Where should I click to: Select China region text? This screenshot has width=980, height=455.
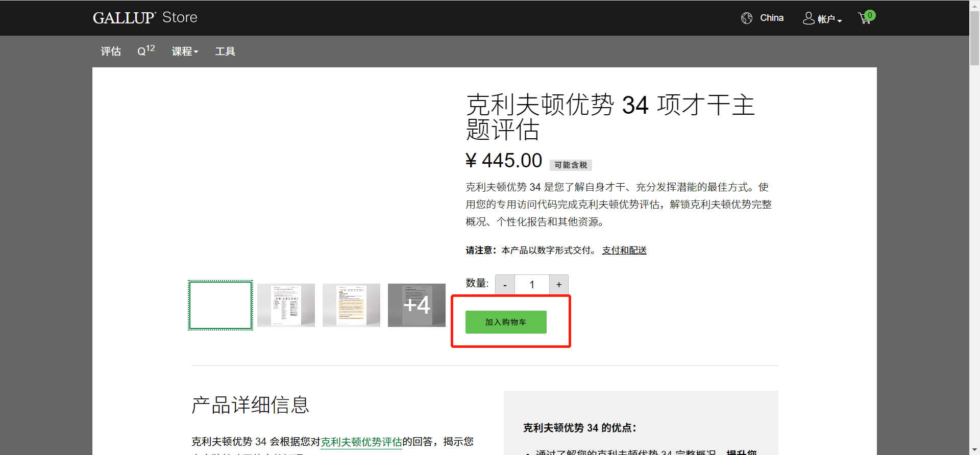click(772, 18)
